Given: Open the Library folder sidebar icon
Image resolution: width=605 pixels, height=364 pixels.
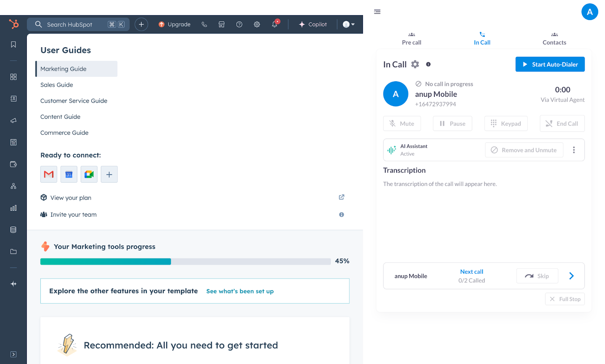Looking at the screenshot, I should pyautogui.click(x=13, y=251).
